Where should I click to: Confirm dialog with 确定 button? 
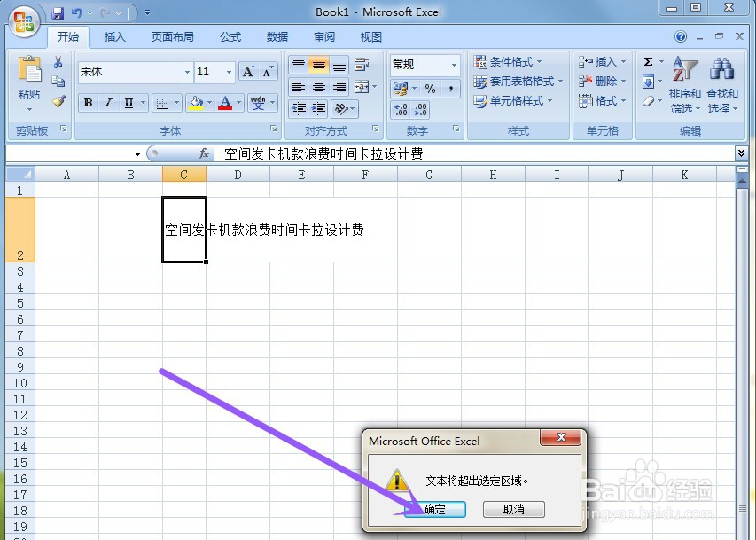[x=435, y=509]
